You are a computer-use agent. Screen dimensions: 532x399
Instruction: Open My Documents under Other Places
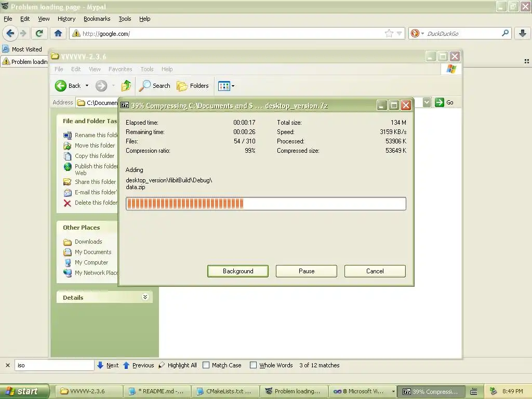click(87, 252)
